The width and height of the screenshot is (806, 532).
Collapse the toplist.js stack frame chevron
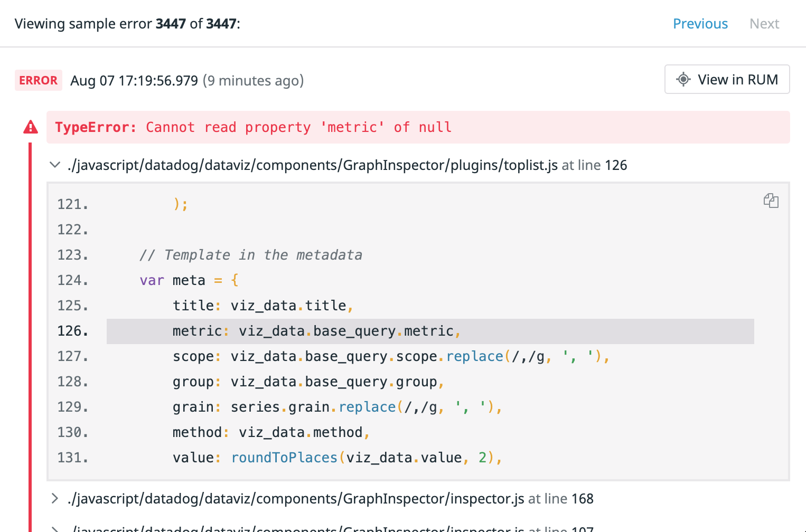(x=54, y=165)
